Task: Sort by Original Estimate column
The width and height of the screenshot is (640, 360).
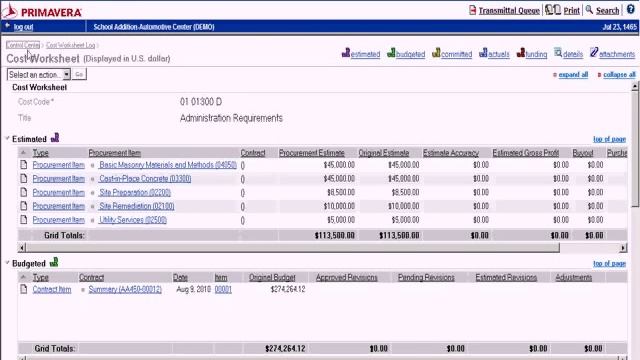Action: pos(384,153)
